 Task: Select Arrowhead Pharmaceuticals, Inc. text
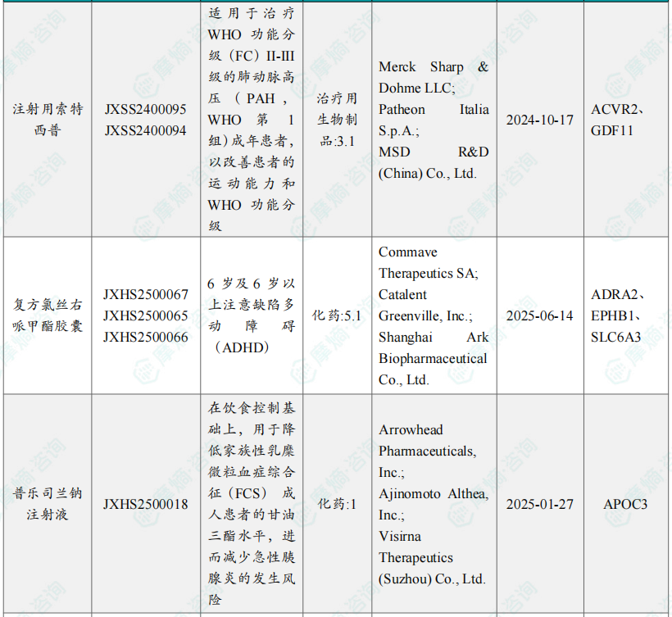tap(428, 451)
